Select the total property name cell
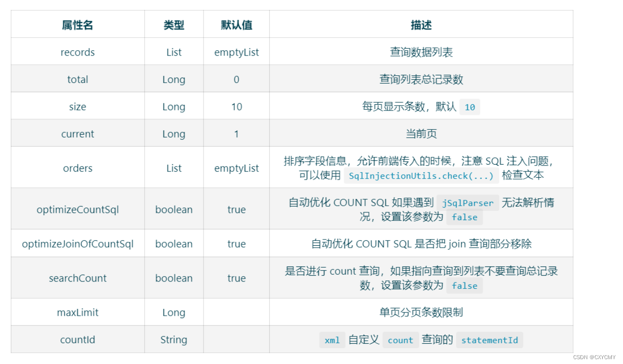The image size is (623, 364). coord(77,79)
